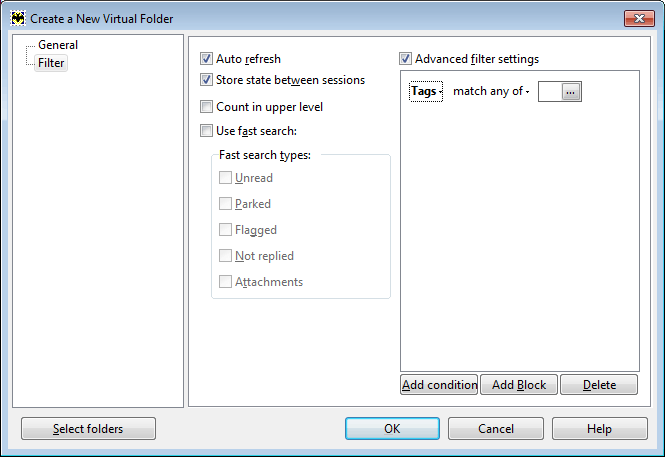Click The Bat! icon in title bar
Screen dimensions: 665x457
[x=18, y=18]
